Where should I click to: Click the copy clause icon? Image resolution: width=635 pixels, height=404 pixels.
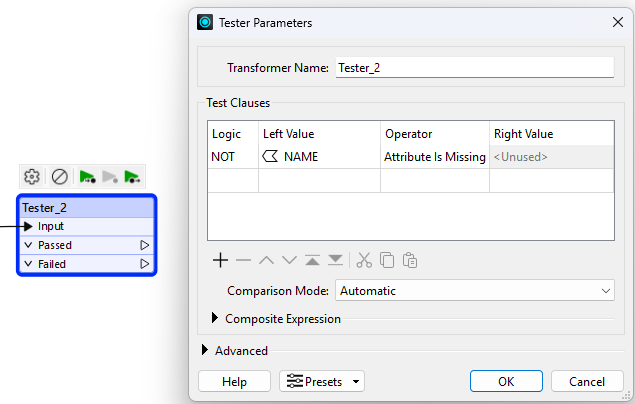387,260
